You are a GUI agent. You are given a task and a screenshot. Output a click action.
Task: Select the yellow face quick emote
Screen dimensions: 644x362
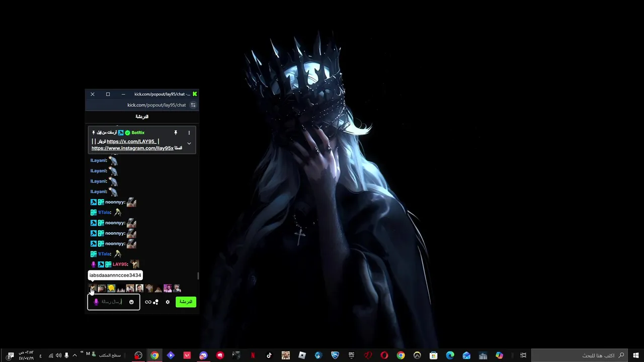tap(111, 288)
